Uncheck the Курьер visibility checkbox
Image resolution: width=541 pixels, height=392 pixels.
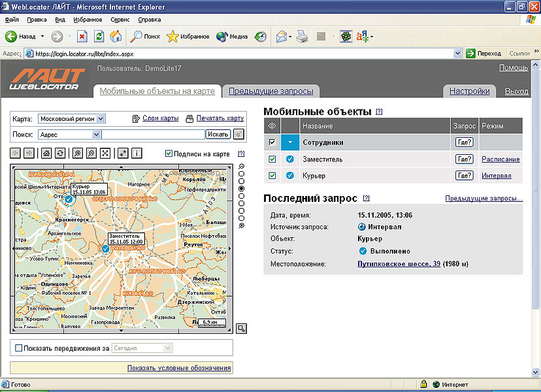[272, 175]
